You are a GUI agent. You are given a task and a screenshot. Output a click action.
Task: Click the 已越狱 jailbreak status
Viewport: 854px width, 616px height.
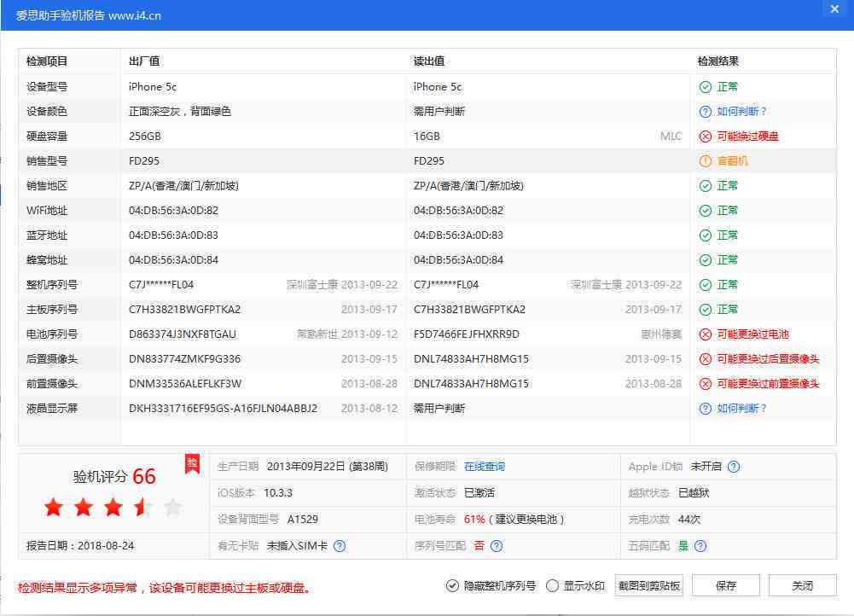(694, 493)
